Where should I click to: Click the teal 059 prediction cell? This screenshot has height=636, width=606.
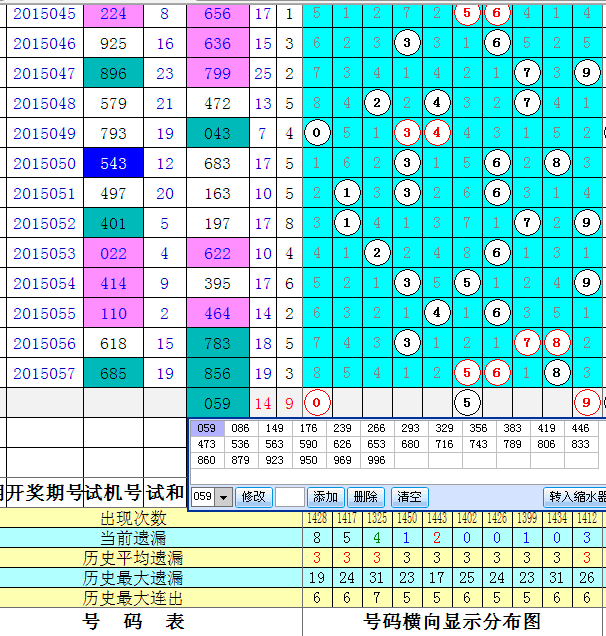[x=218, y=403]
